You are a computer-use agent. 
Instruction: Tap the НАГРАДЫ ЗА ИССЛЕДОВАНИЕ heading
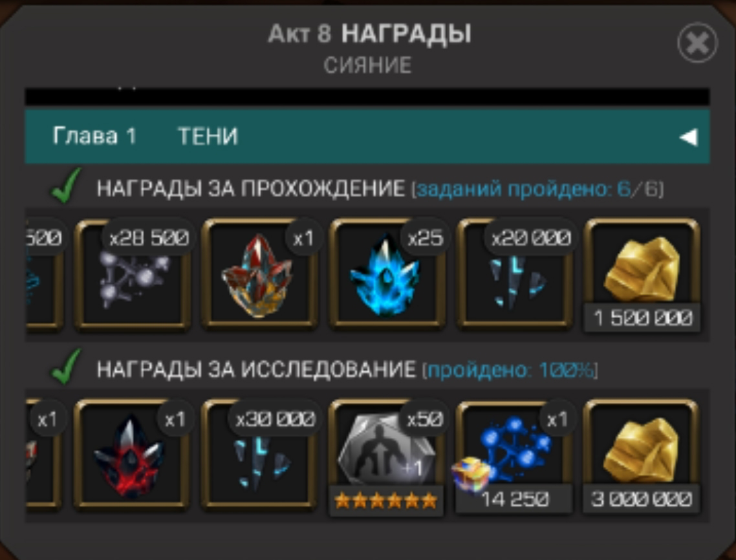coord(256,370)
